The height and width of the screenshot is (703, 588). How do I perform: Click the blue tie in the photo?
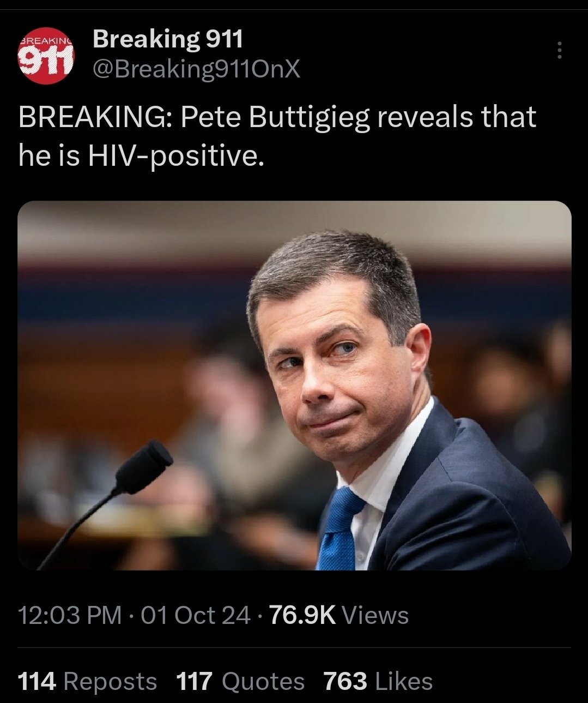tap(341, 527)
